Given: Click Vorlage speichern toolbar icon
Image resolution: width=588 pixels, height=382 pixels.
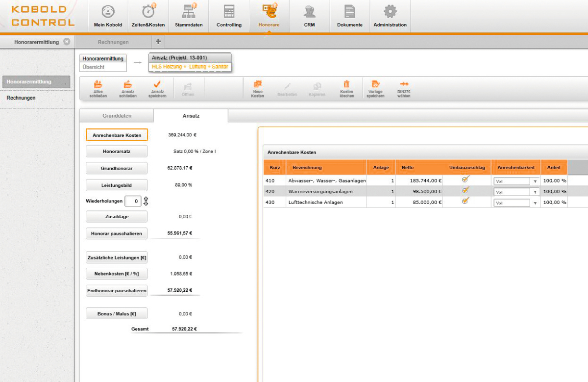Looking at the screenshot, I should 376,89.
